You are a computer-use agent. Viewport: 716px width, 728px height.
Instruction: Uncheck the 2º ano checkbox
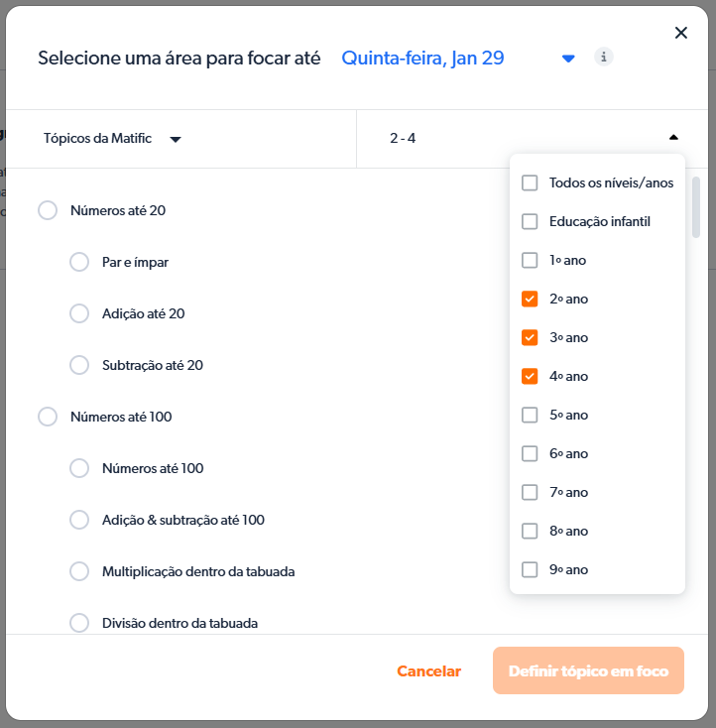530,299
